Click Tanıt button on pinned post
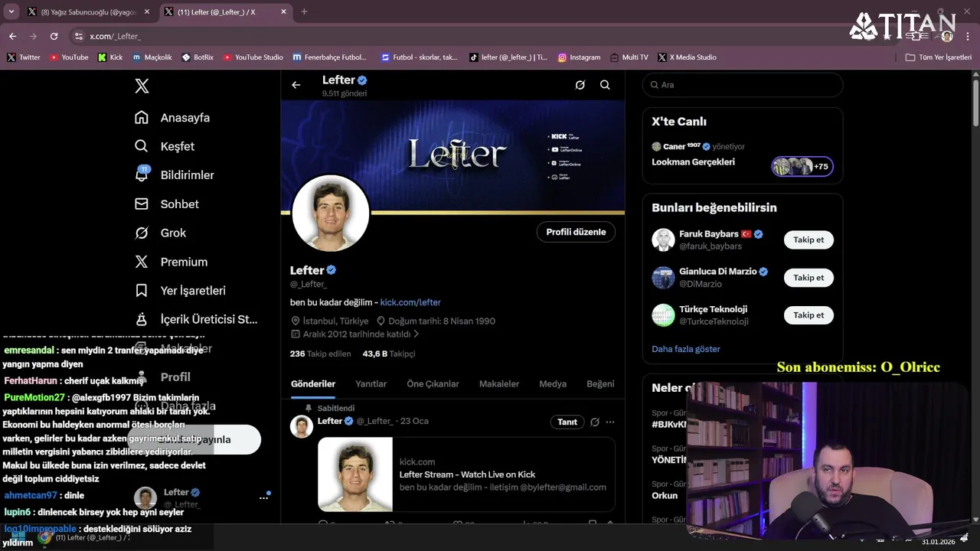Viewport: 980px width, 551px height. point(567,422)
